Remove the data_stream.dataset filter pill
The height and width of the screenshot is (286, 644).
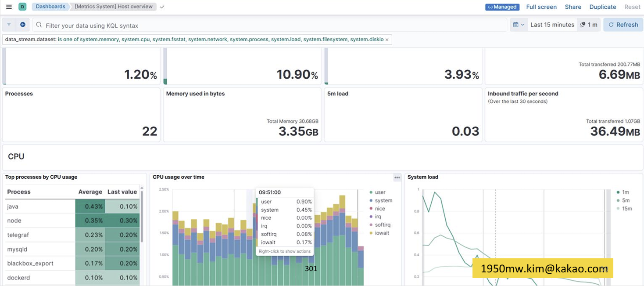387,40
